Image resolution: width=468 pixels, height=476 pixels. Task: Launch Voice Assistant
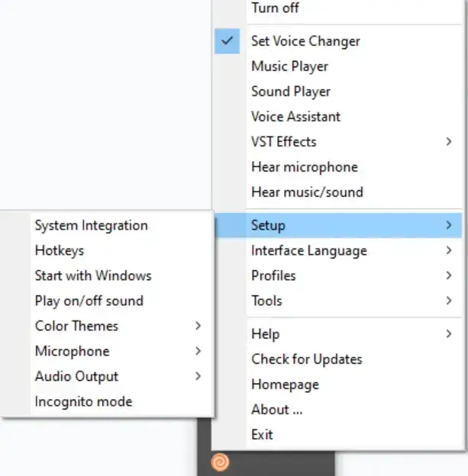click(x=295, y=117)
